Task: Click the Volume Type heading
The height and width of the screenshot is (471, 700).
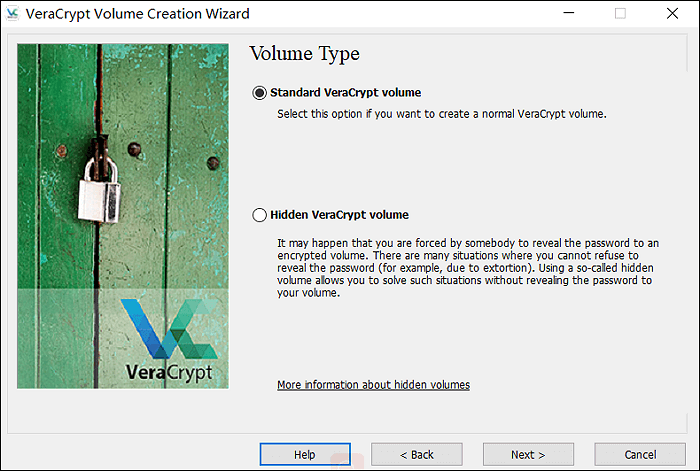Action: 304,54
